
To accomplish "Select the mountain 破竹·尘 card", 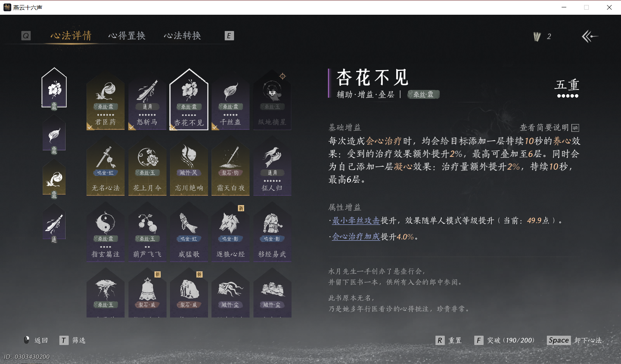I will (x=272, y=293).
